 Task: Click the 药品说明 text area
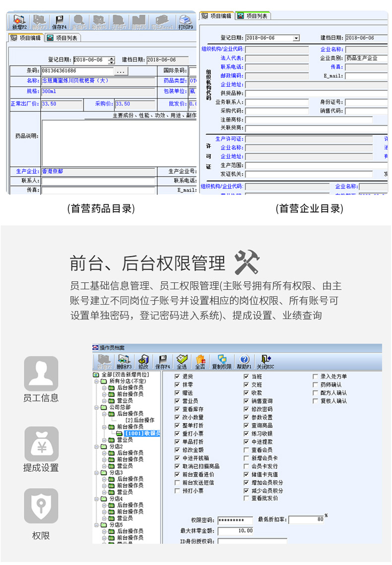(119, 143)
